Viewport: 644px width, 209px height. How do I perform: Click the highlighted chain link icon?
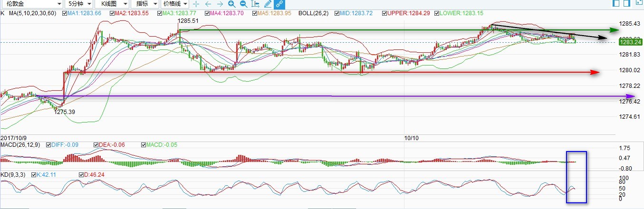[x=279, y=4]
